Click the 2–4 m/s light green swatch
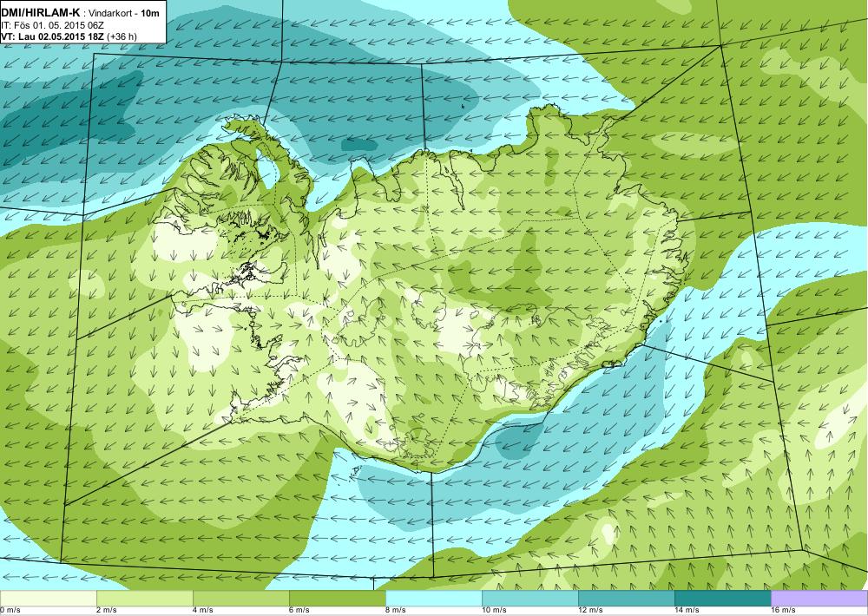The image size is (868, 616). click(144, 598)
